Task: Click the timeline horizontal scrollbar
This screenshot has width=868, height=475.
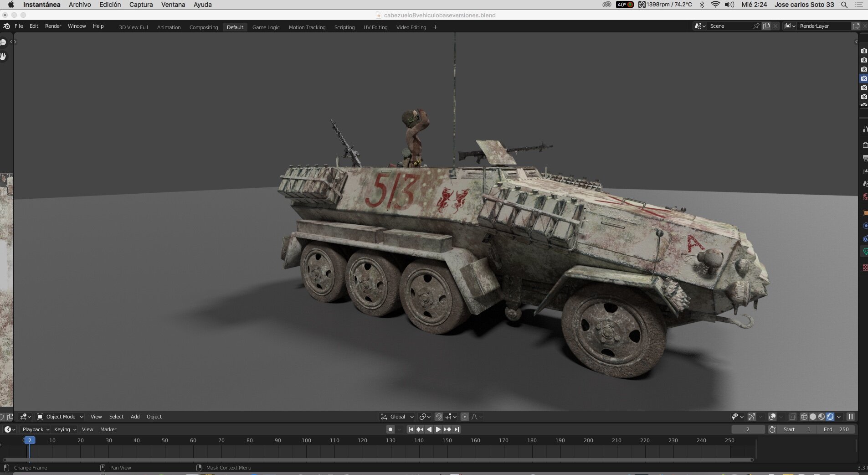Action: (378, 460)
